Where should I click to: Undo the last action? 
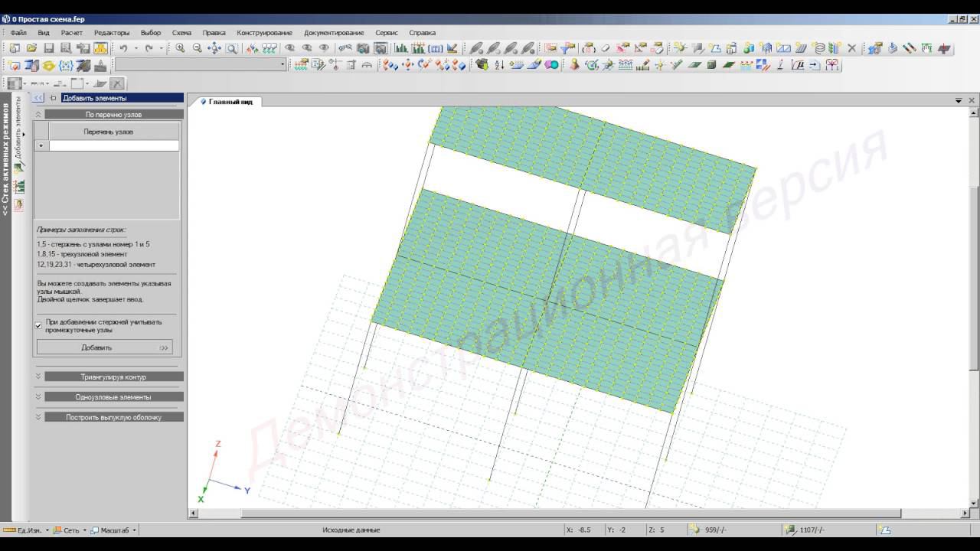point(122,48)
